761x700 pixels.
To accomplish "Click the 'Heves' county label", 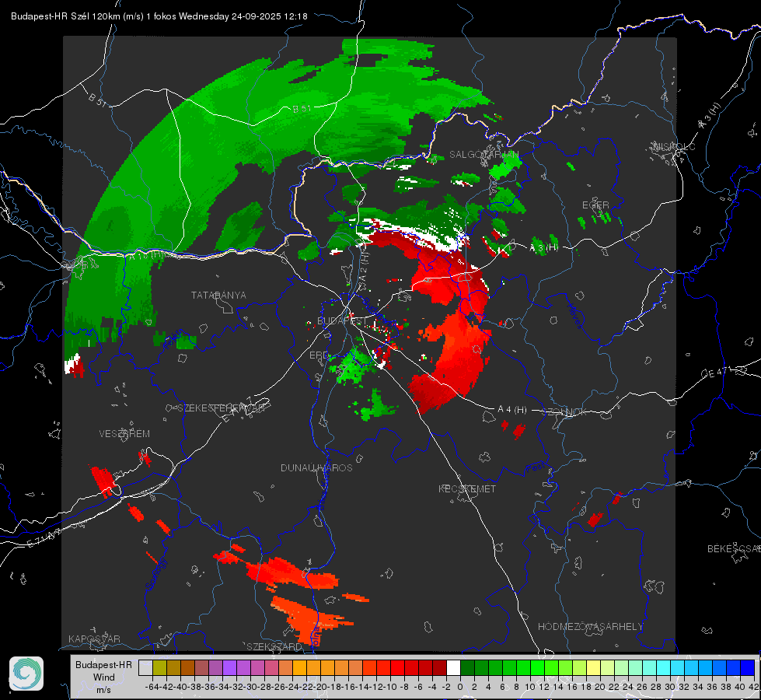I will (x=574, y=317).
